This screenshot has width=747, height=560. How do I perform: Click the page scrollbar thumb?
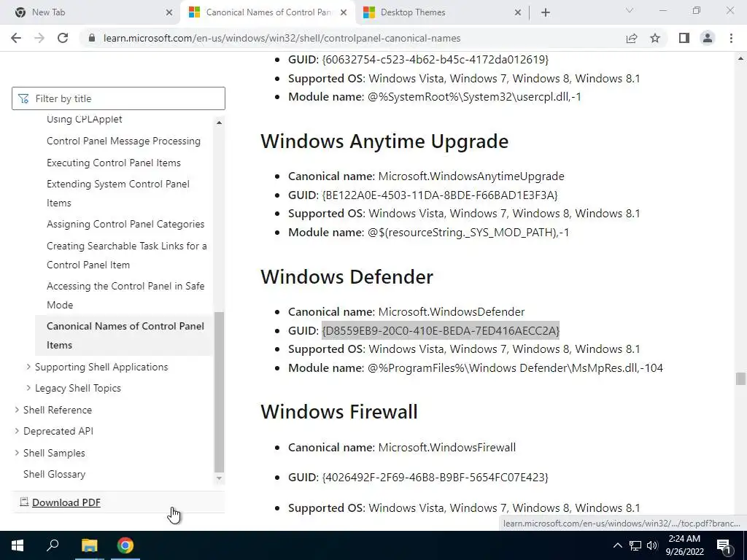(740, 378)
